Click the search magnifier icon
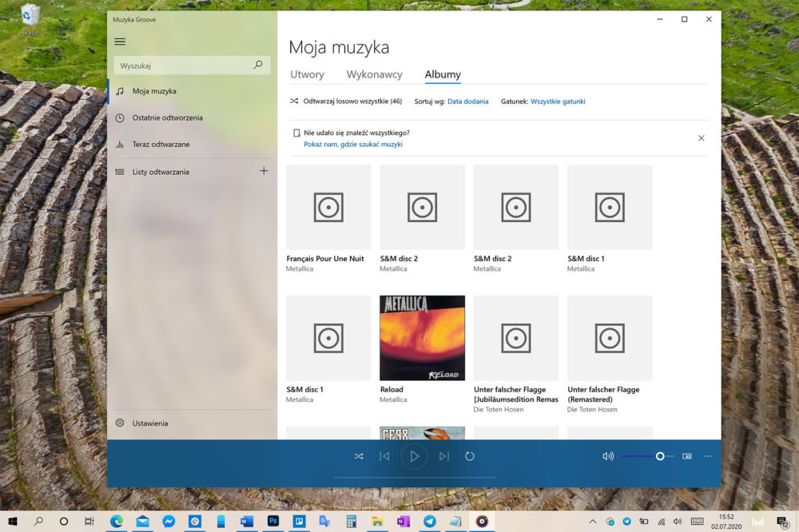This screenshot has width=799, height=532. pyautogui.click(x=258, y=65)
